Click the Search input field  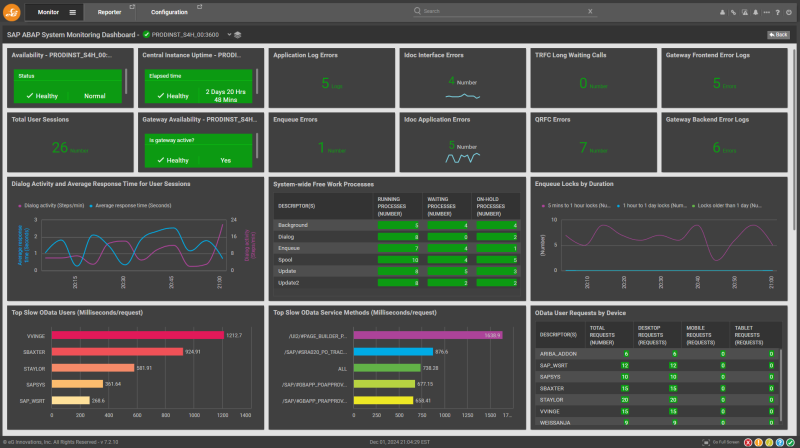(x=500, y=11)
